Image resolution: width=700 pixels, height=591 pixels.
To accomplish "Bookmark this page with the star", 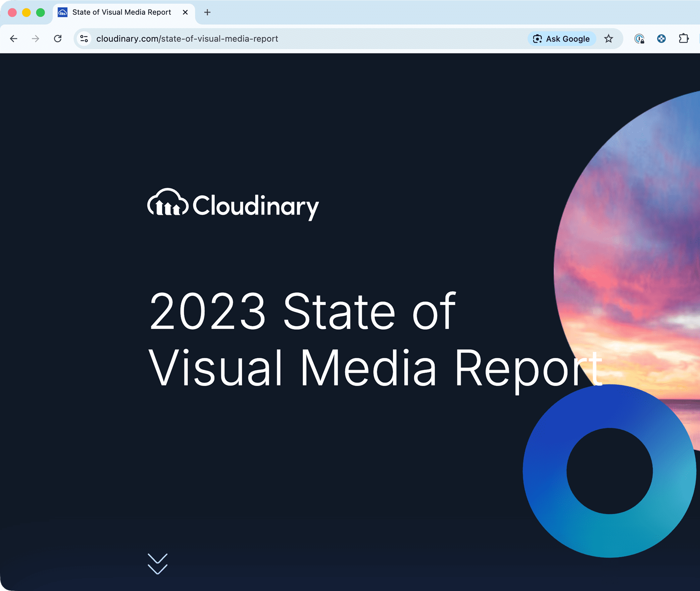I will click(609, 39).
